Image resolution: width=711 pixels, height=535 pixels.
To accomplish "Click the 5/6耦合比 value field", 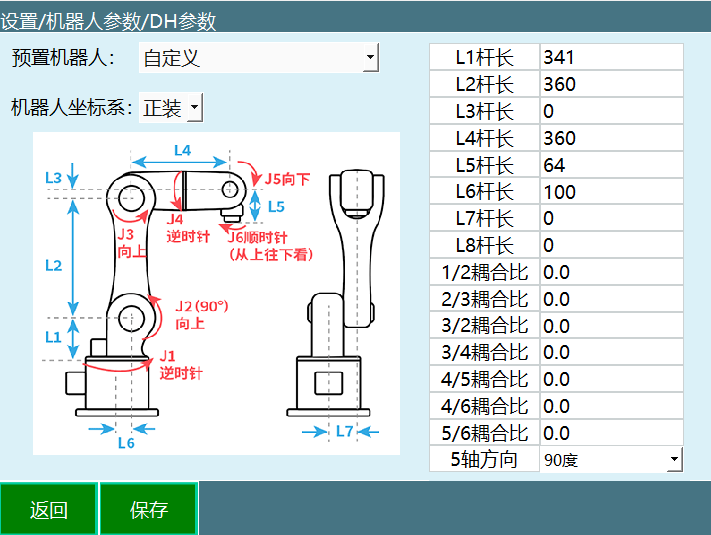I will click(x=610, y=433).
